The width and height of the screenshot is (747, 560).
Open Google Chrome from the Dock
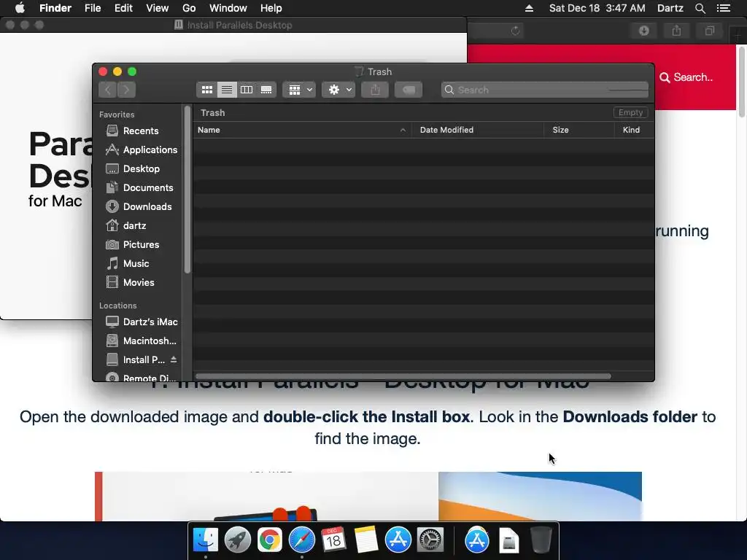point(270,540)
